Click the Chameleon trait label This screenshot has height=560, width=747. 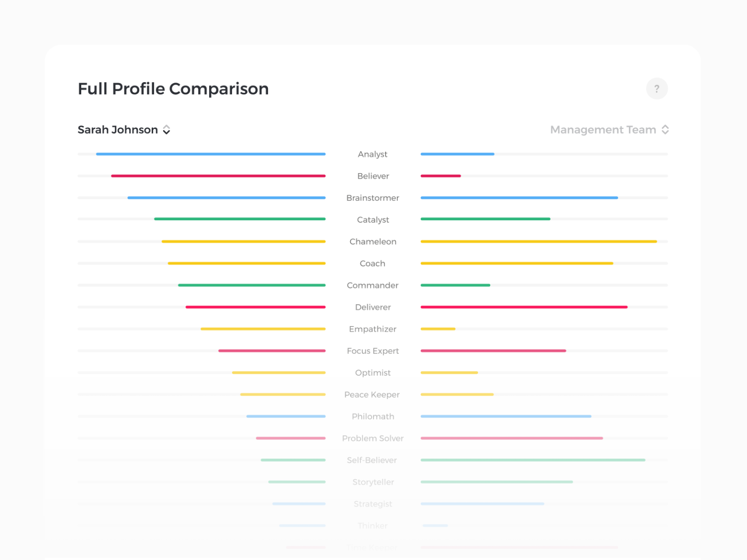(x=373, y=242)
